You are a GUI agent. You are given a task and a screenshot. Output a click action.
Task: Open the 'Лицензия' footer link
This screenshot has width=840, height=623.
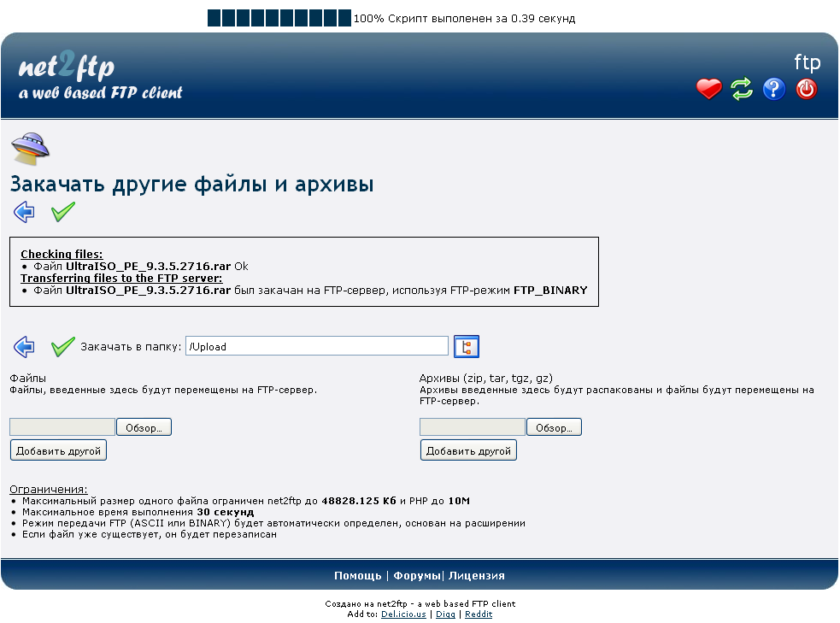pyautogui.click(x=476, y=576)
